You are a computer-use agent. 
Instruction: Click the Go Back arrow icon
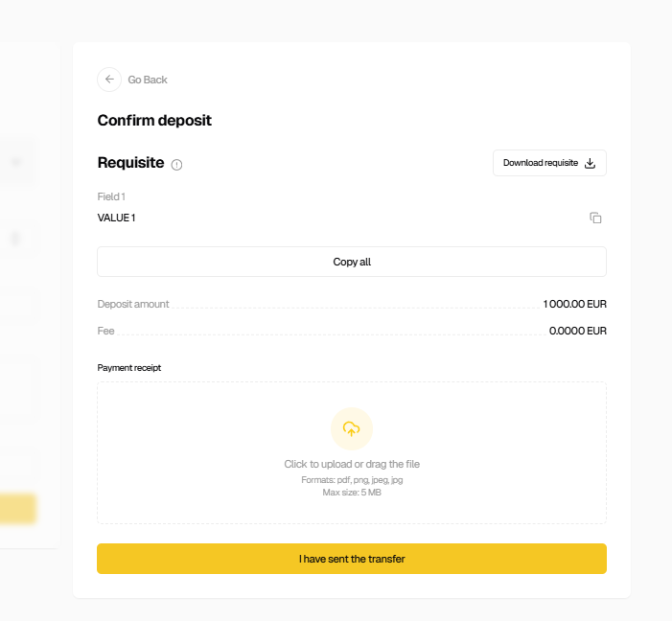click(x=109, y=80)
